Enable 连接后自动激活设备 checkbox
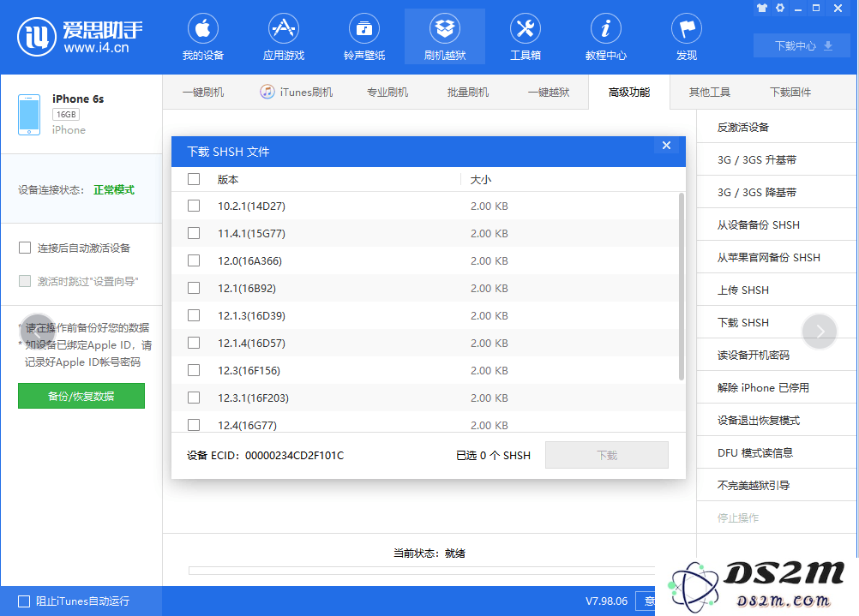859x616 pixels. [25, 248]
